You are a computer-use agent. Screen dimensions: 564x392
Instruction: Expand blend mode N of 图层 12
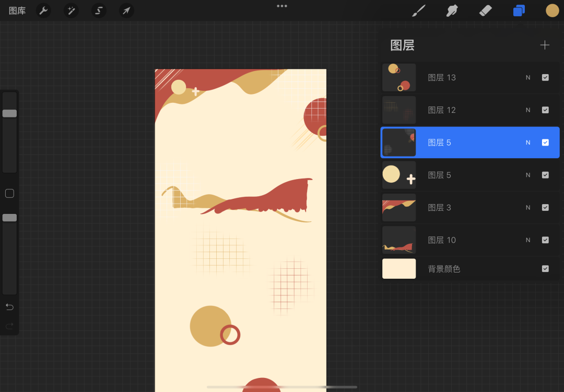(528, 110)
